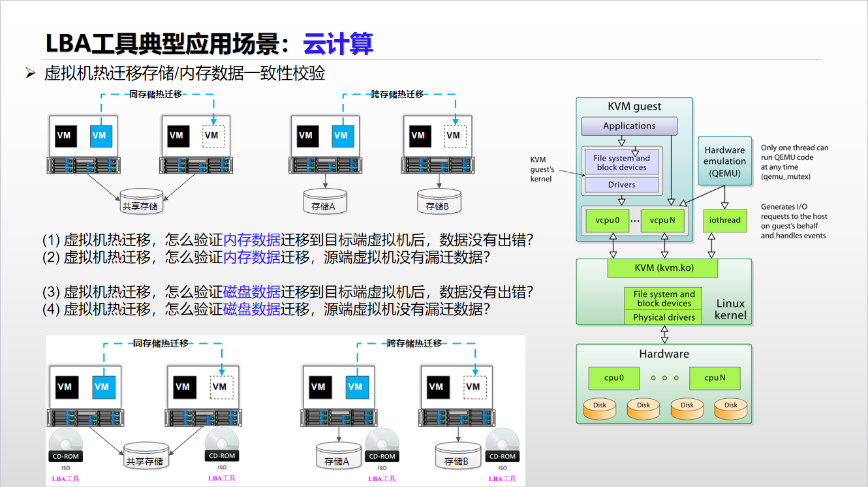Click the KVM guest heading

(634, 106)
